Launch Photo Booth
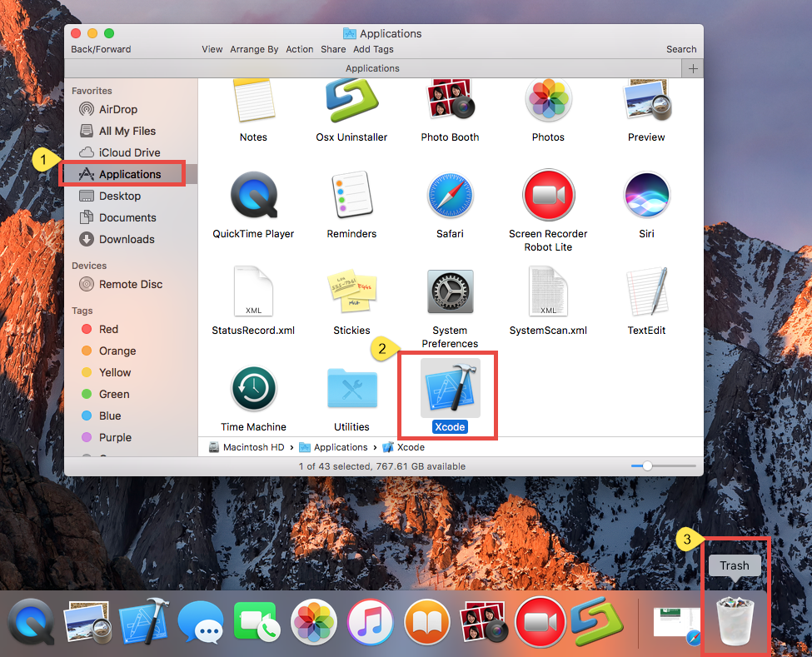Viewport: 812px width, 657px height. pos(450,100)
